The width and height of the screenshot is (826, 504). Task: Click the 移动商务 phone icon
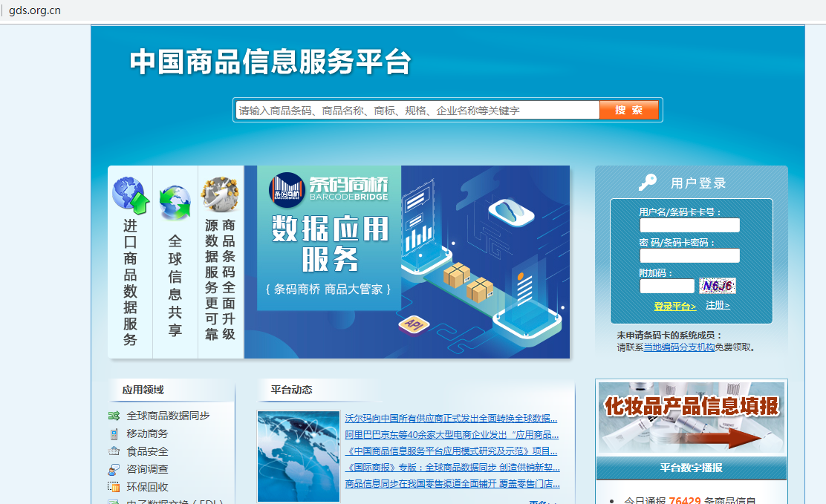pos(114,434)
